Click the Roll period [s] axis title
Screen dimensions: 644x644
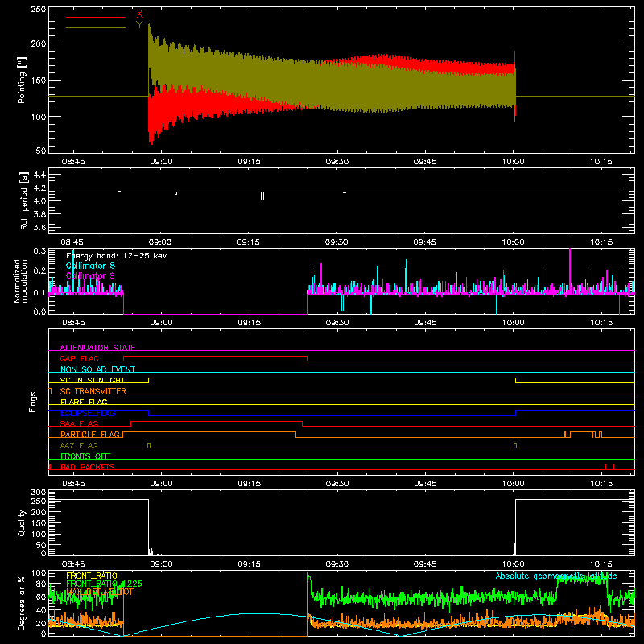point(23,200)
